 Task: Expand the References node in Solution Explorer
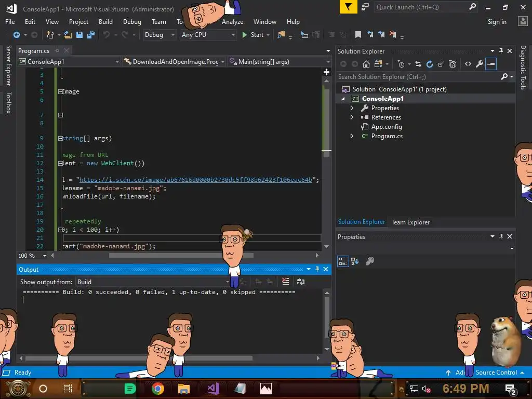[x=352, y=117]
